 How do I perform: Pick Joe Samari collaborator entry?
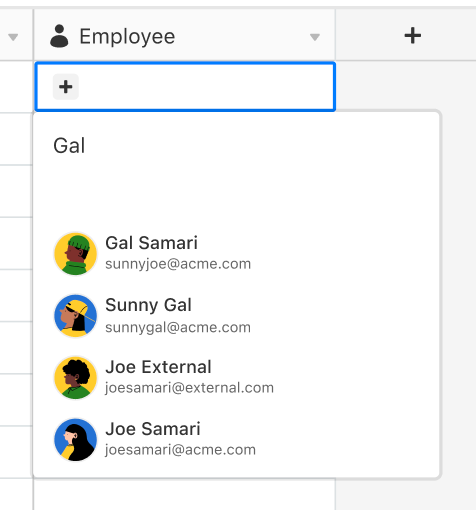point(237,440)
